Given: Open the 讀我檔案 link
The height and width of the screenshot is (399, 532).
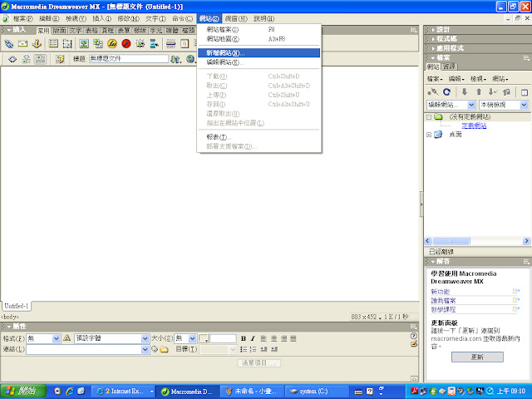Looking at the screenshot, I should pos(443,301).
